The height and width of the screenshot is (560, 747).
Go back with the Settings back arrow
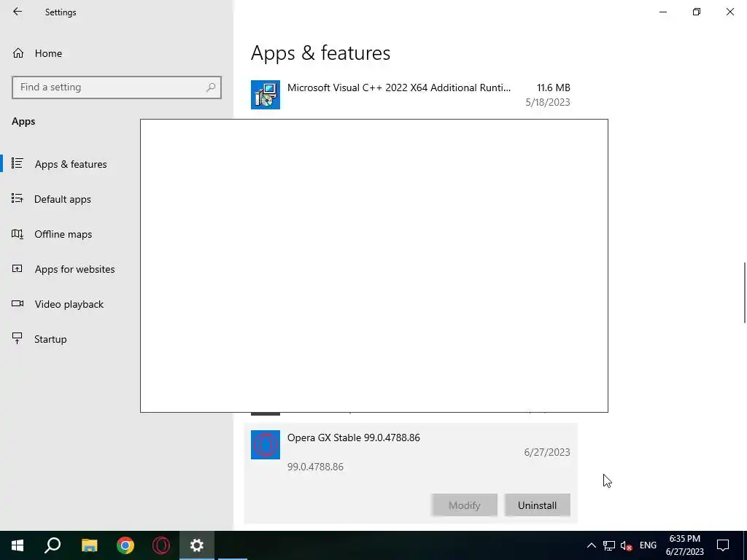pos(18,12)
